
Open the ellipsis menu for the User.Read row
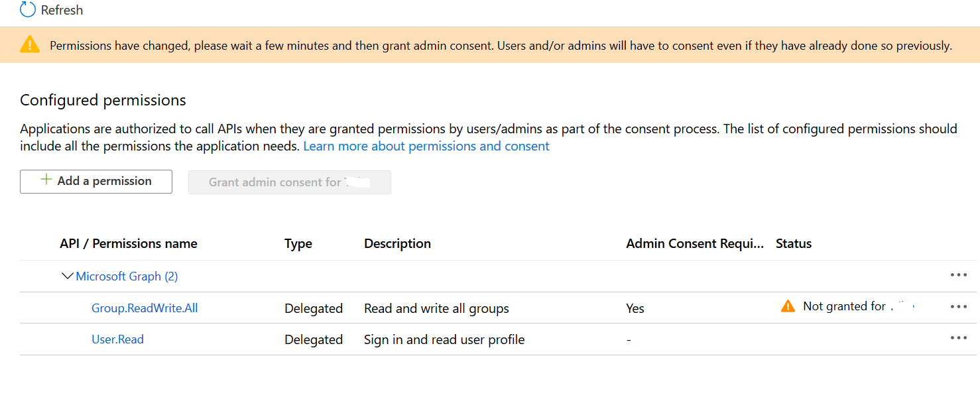[x=958, y=338]
